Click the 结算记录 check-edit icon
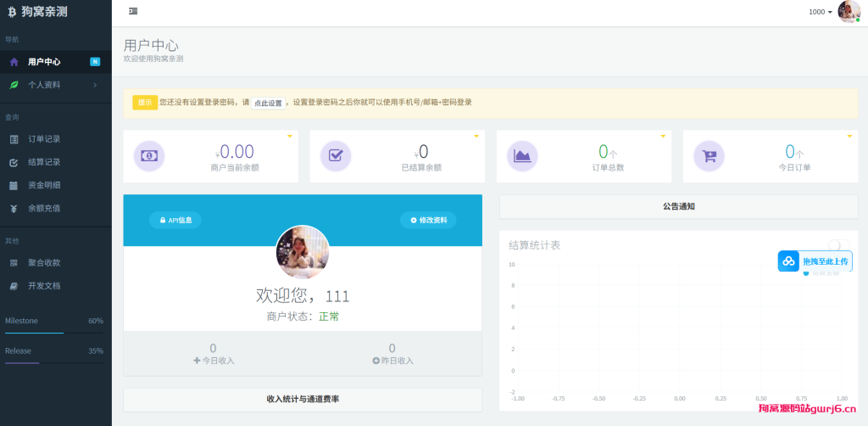 pos(14,162)
